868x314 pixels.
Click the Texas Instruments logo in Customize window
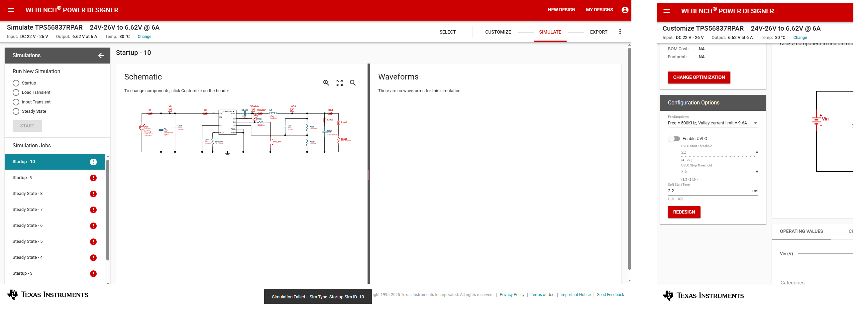703,296
